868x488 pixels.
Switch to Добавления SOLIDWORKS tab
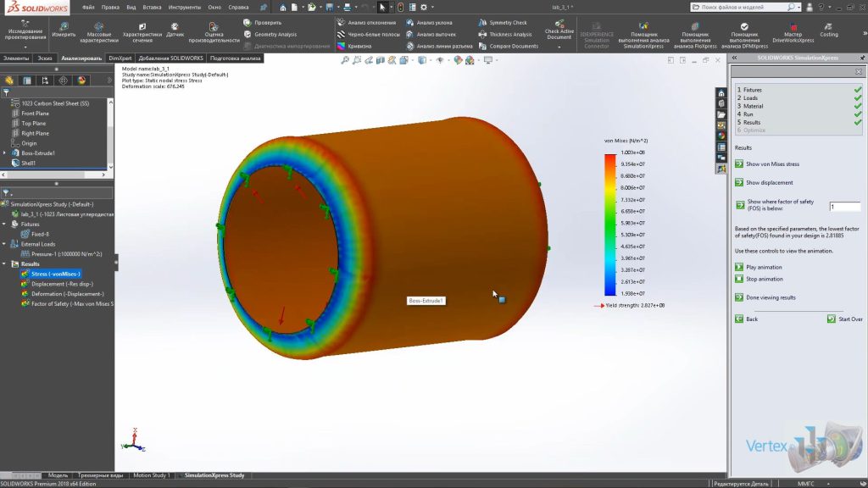click(x=170, y=58)
